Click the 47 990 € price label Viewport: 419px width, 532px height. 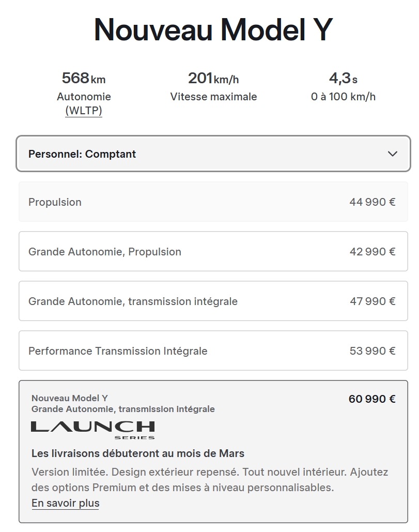[x=372, y=301]
